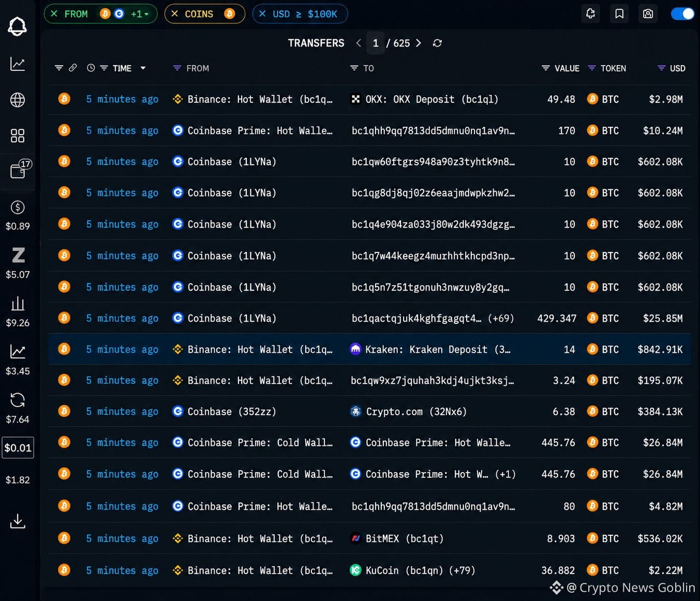Open the USD column filter
Image resolution: width=700 pixels, height=601 pixels.
point(661,68)
